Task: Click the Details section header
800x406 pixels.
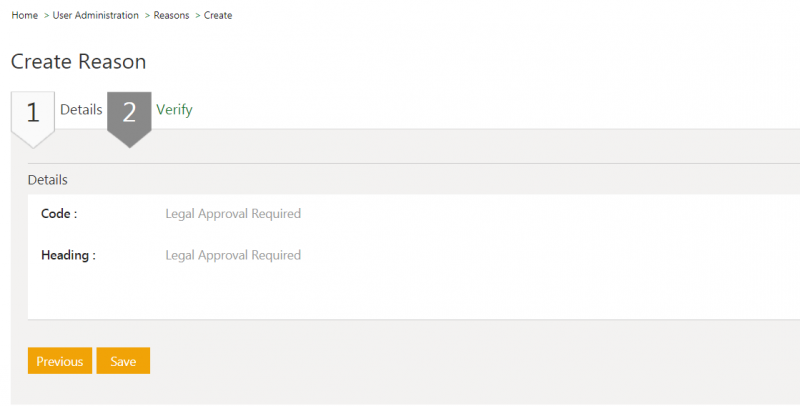Action: click(48, 181)
